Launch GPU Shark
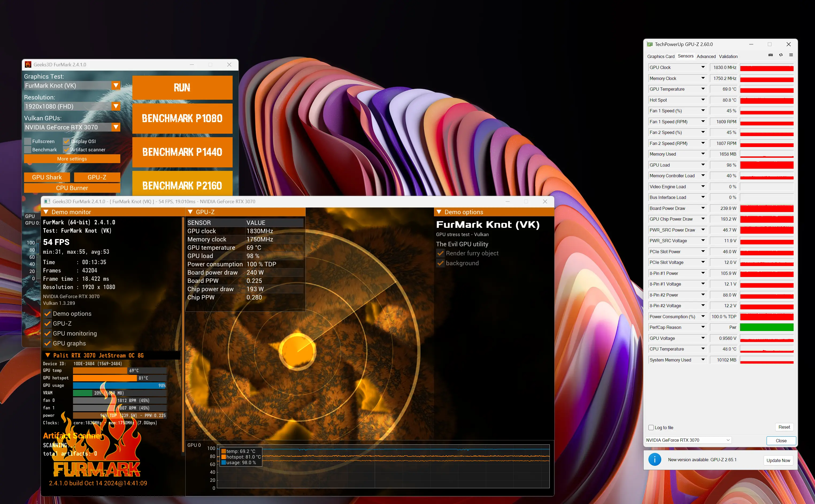 tap(47, 177)
